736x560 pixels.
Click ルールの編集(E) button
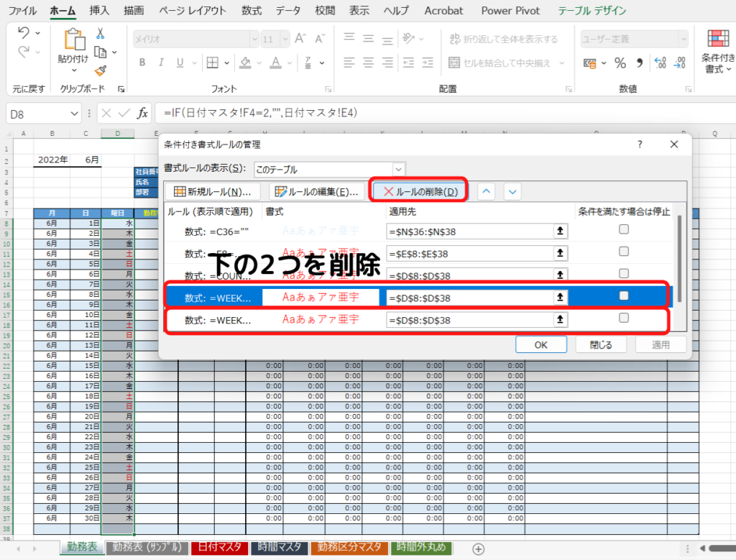316,191
